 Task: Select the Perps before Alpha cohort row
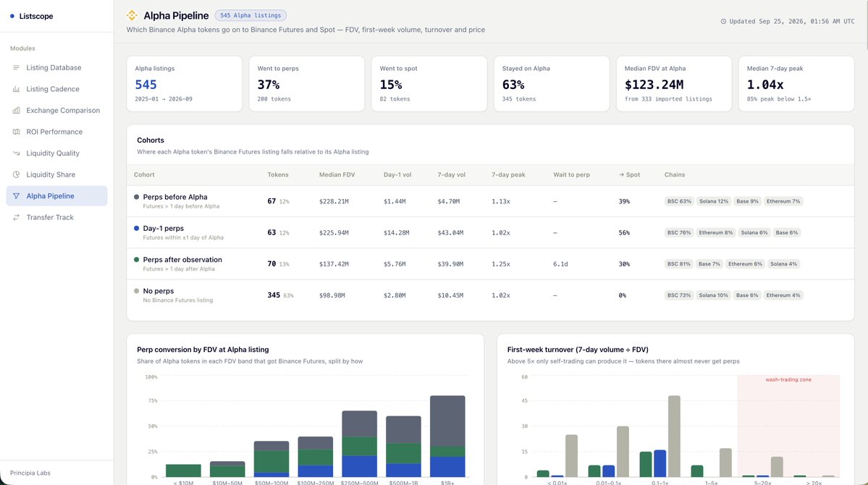[490, 201]
